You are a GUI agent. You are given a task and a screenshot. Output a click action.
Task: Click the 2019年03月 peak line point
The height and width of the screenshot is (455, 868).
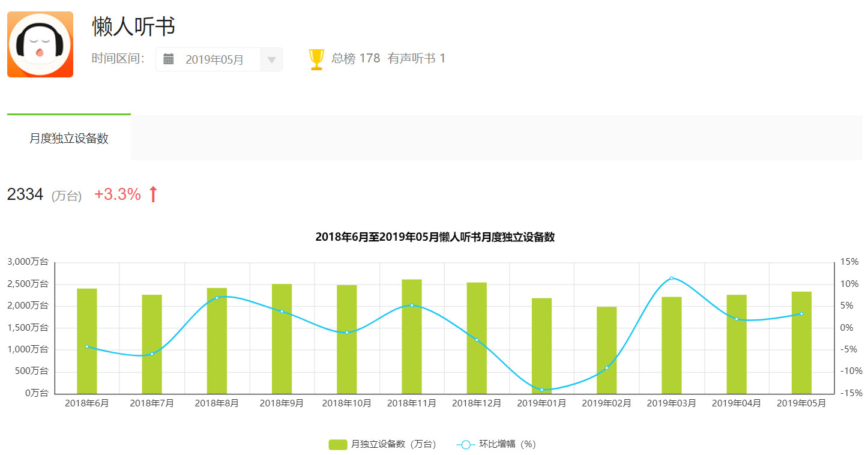(x=672, y=278)
